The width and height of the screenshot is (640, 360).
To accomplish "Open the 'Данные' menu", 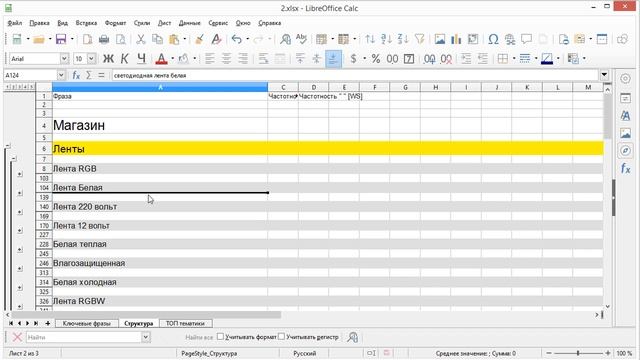I will pyautogui.click(x=189, y=23).
